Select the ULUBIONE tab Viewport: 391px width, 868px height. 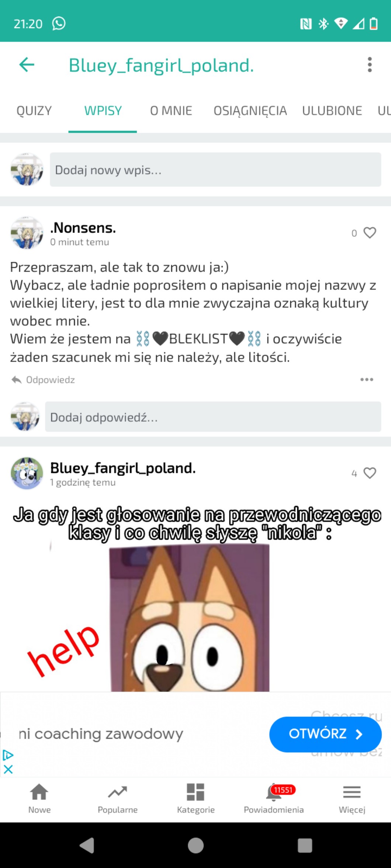(332, 111)
